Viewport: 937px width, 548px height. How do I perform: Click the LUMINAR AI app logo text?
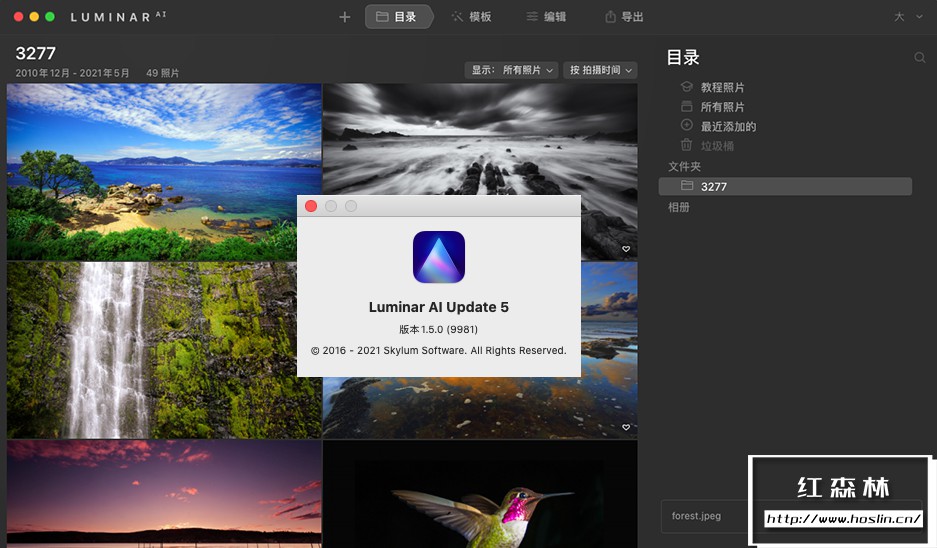(x=118, y=17)
